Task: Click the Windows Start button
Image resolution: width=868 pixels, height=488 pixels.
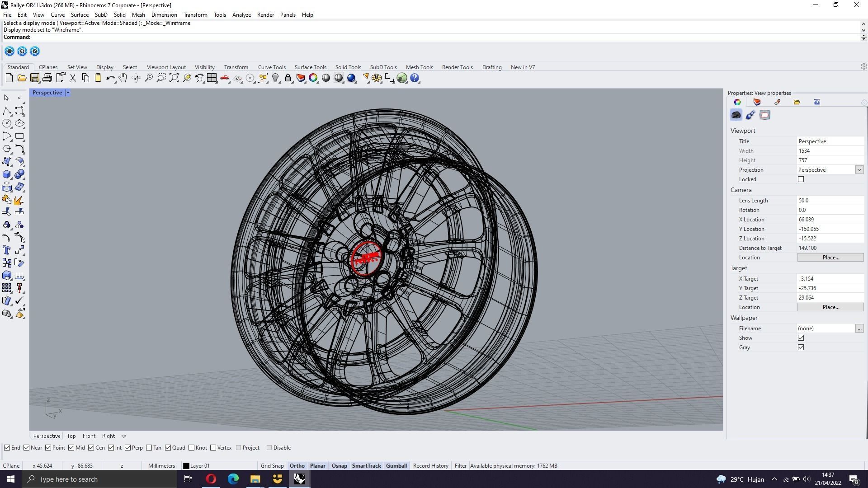Action: tap(11, 479)
